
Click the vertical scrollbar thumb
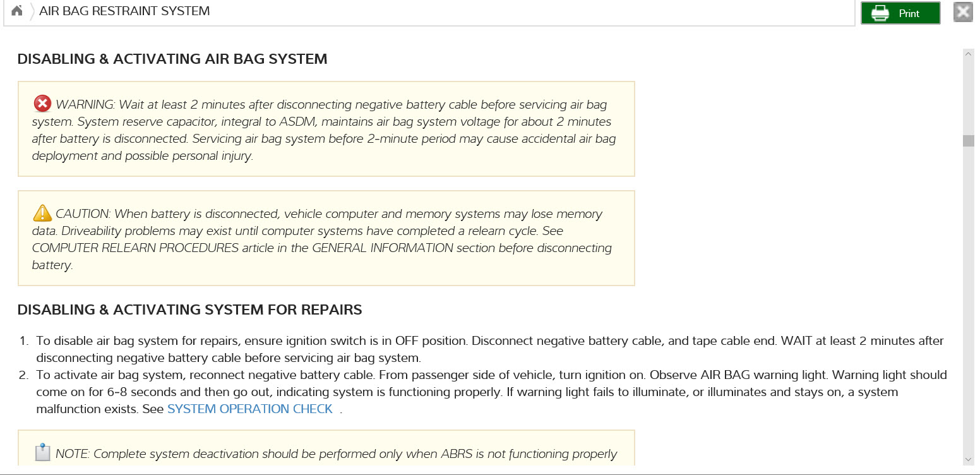[968, 140]
